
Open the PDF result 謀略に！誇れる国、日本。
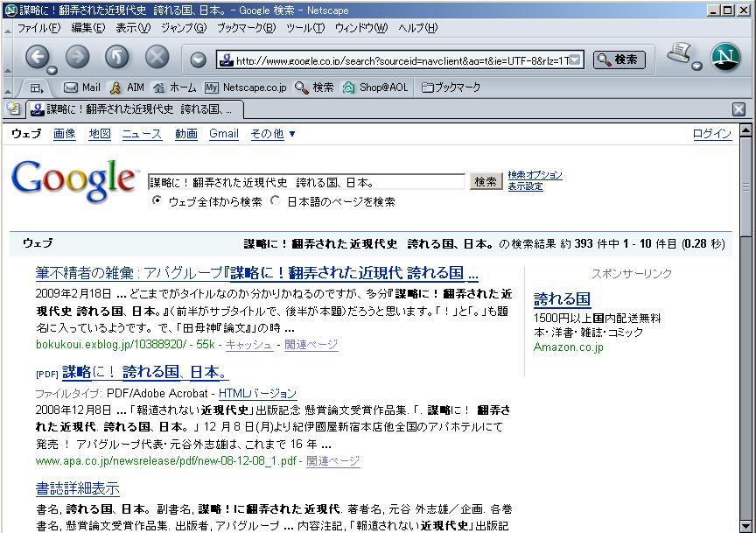pyautogui.click(x=144, y=372)
